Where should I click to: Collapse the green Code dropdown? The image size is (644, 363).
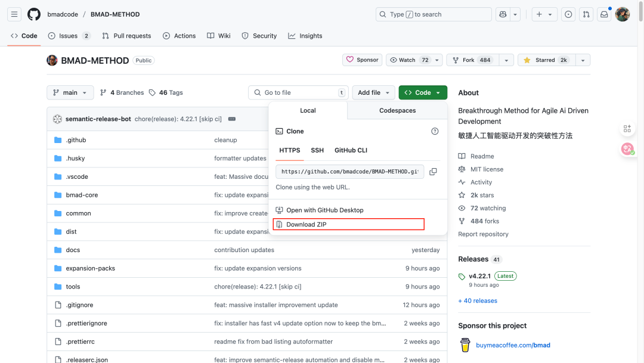click(423, 92)
